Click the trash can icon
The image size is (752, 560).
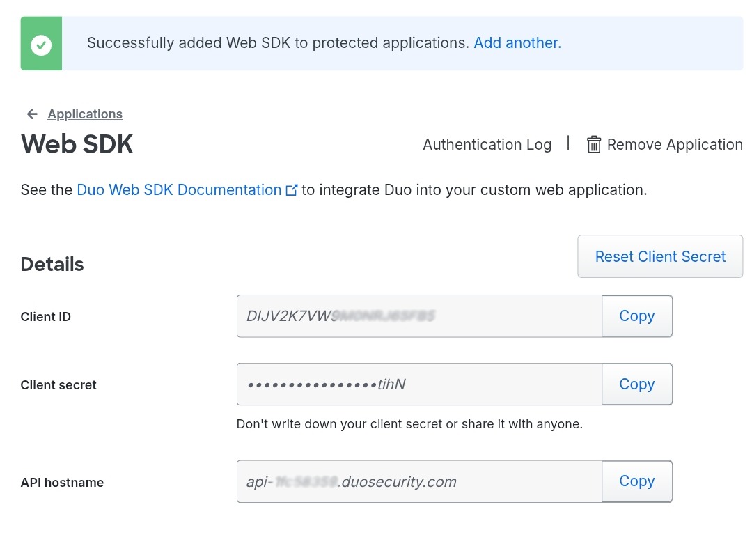tap(594, 144)
